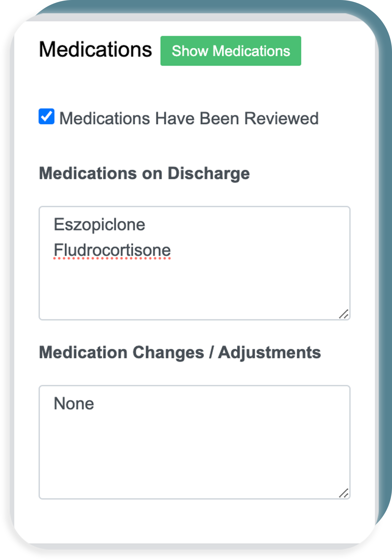Click the blue checkmark next to Medications reviewed
The width and height of the screenshot is (392, 560).
click(47, 117)
